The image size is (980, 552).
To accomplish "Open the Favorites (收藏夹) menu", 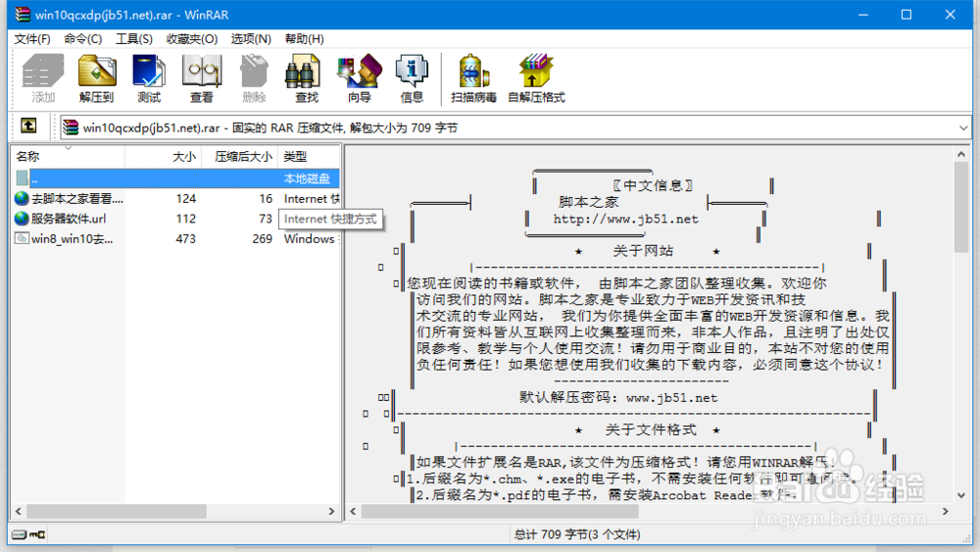I will (x=192, y=39).
